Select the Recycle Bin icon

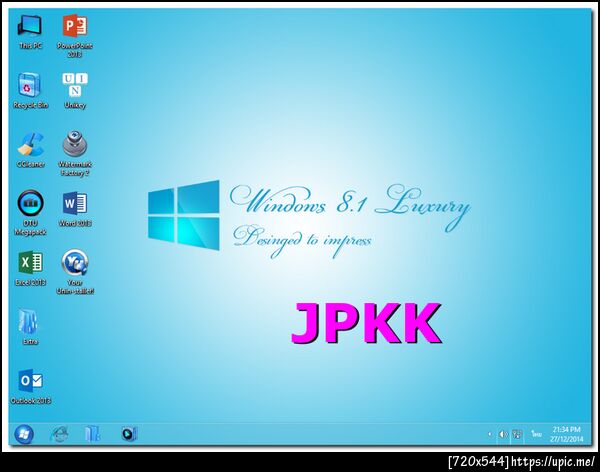pyautogui.click(x=30, y=90)
